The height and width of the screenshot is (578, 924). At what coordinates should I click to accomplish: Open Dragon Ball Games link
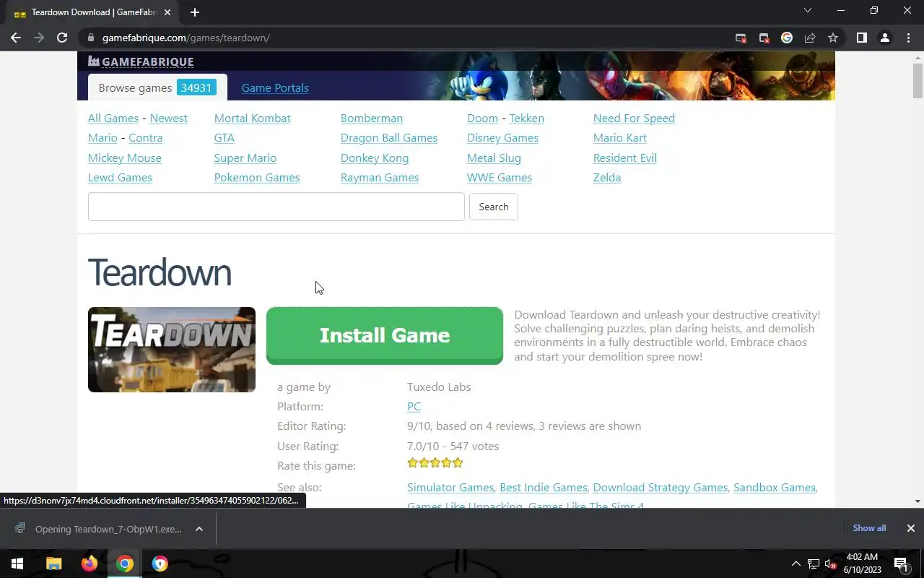[x=389, y=138]
